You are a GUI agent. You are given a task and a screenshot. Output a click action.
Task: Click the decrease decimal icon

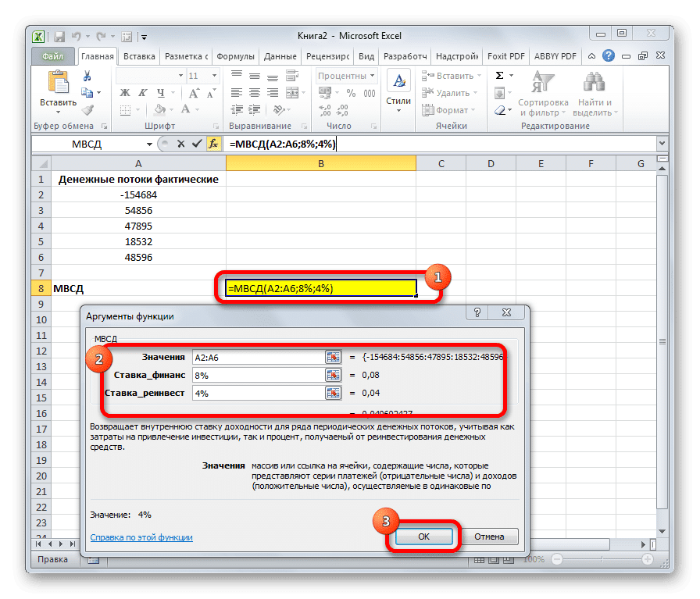click(343, 110)
